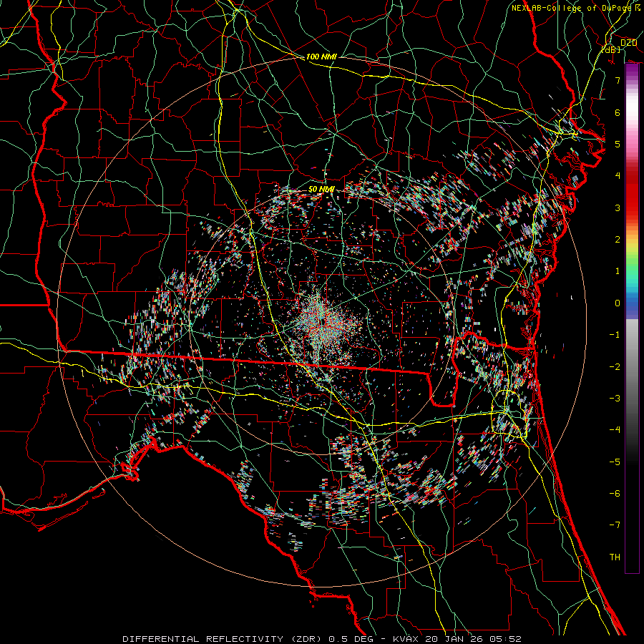Click the 100 NMI range ring label
The height and width of the screenshot is (644, 644).
(321, 56)
